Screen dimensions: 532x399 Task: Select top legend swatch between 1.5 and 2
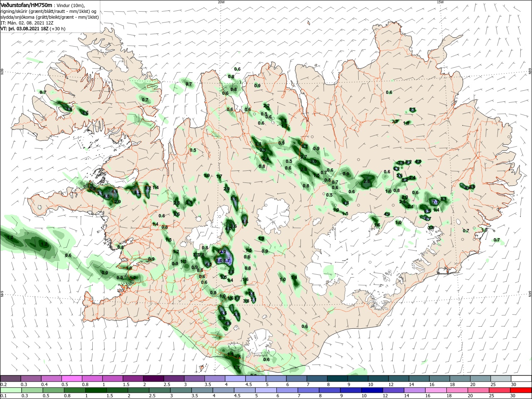[x=133, y=378]
